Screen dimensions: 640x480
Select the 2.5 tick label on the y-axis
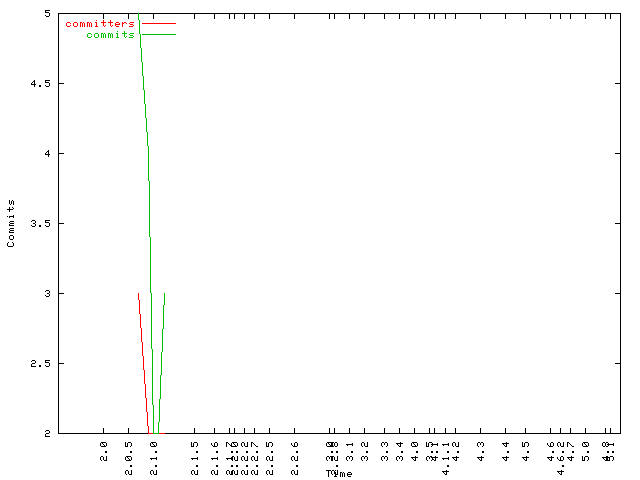pos(42,364)
